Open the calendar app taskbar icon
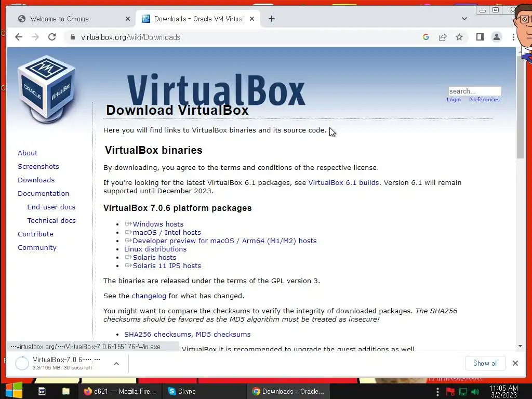 42,391
